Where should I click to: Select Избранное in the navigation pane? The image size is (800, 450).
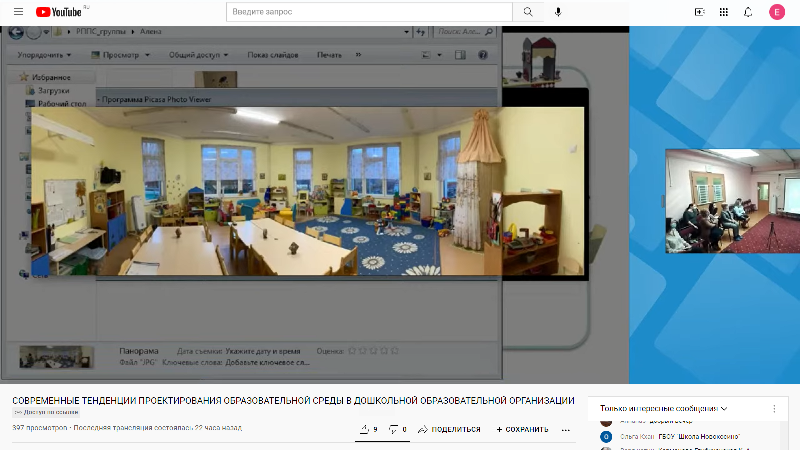point(51,78)
